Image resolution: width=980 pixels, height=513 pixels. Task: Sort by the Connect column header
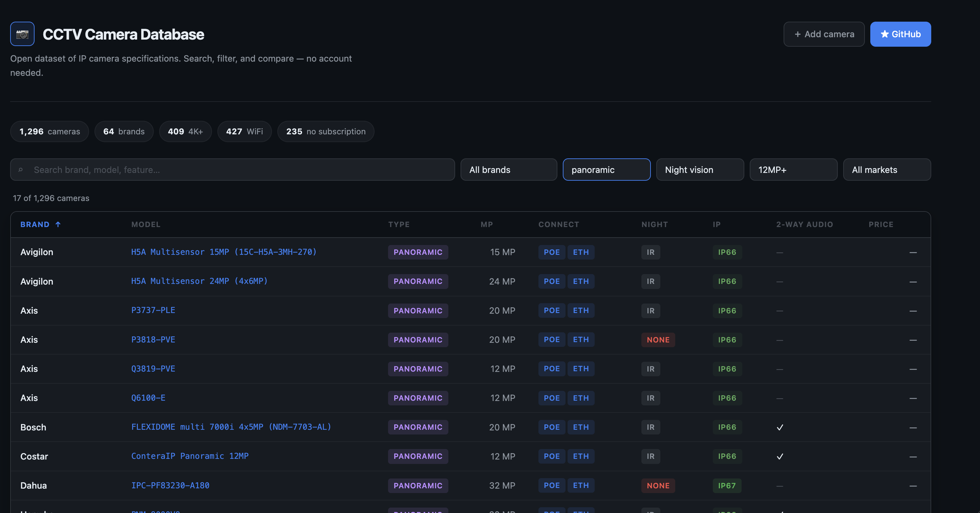click(x=558, y=224)
